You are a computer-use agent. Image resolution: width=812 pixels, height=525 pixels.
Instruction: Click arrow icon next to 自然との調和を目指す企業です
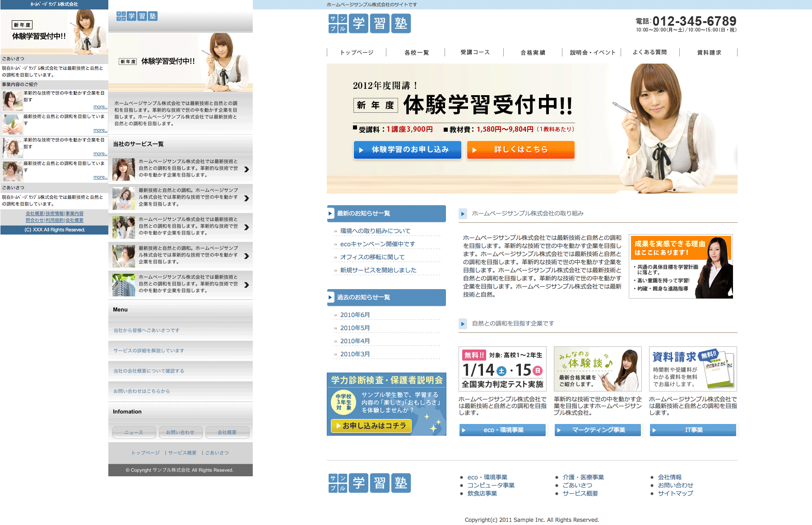coord(463,324)
